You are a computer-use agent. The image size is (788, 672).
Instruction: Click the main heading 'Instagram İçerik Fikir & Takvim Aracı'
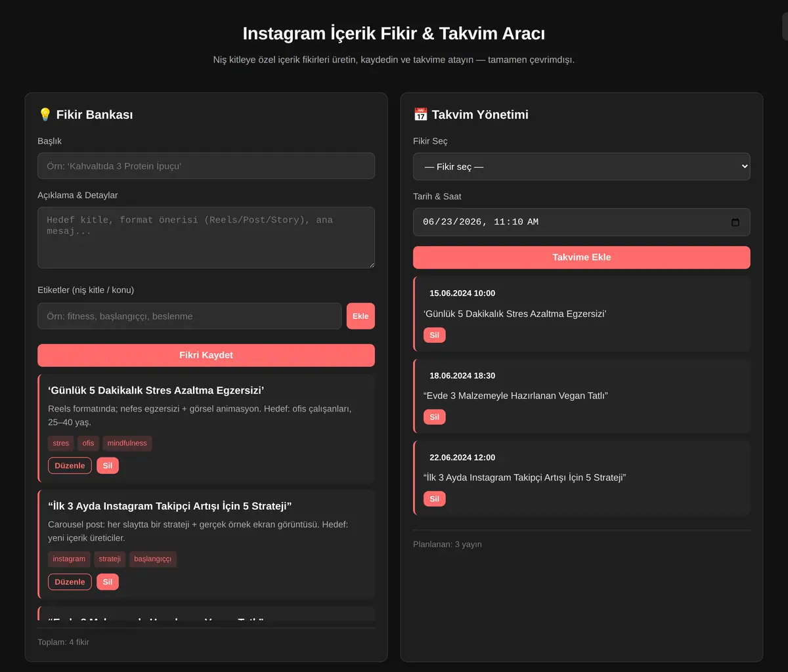(394, 33)
